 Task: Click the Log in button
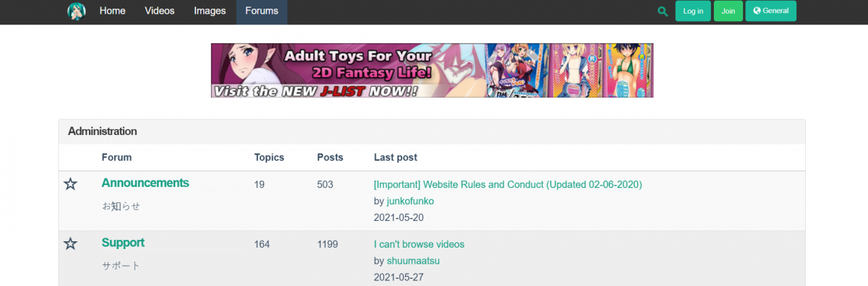click(693, 11)
